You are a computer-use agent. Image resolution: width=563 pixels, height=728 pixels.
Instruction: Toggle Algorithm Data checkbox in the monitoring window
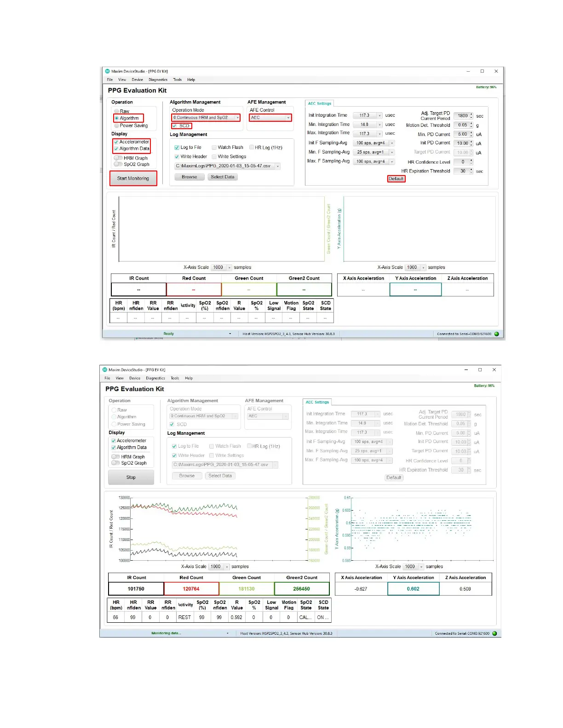click(114, 448)
